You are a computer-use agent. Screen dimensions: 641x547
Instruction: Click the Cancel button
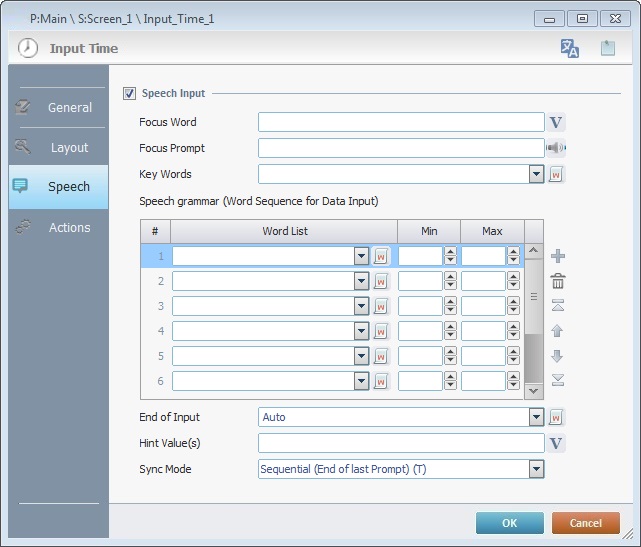pyautogui.click(x=585, y=523)
